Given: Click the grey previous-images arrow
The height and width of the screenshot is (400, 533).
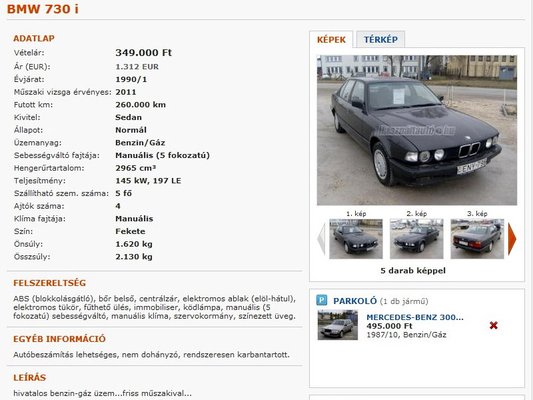Looking at the screenshot, I should [x=321, y=239].
